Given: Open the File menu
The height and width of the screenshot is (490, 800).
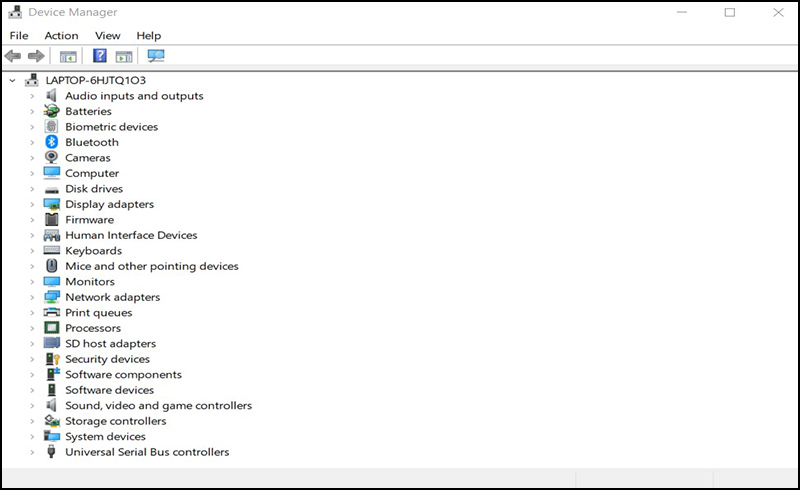Looking at the screenshot, I should (x=19, y=36).
